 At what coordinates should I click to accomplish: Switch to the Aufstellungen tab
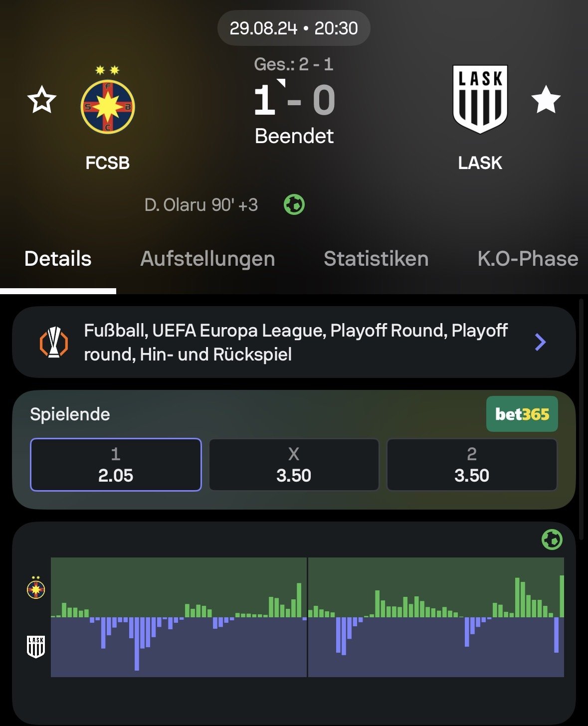click(207, 259)
